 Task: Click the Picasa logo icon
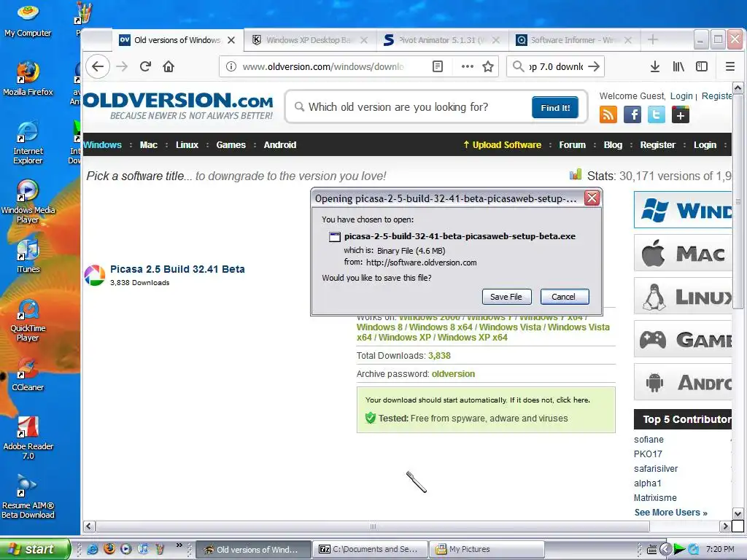pos(95,275)
